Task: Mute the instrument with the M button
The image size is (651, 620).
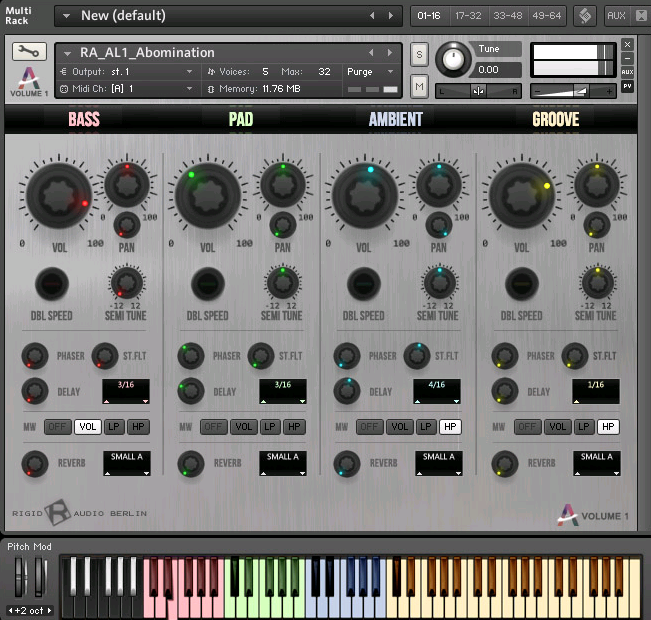Action: pos(419,86)
